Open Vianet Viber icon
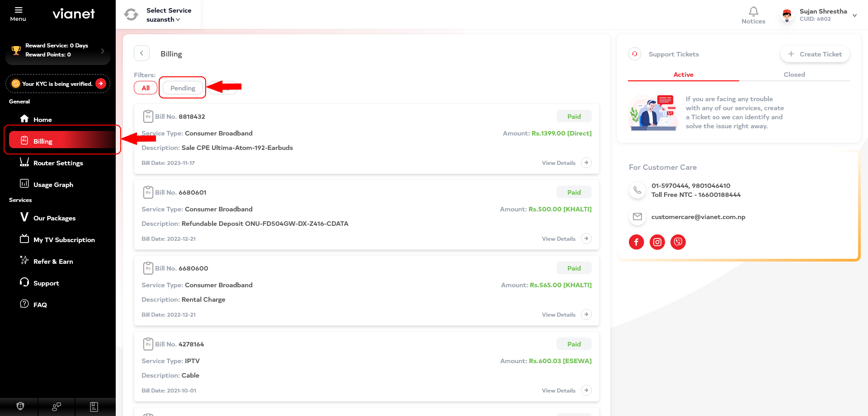 (678, 242)
